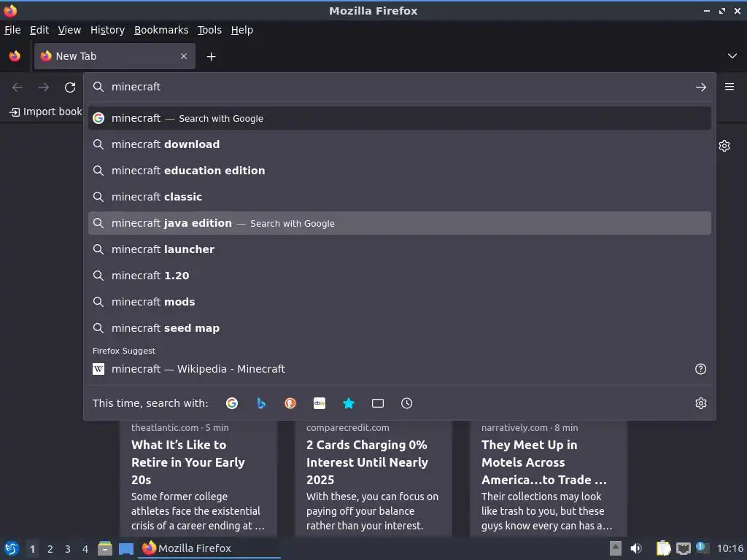Select 'minecraft seed map' suggestion
747x560 pixels.
tap(400, 327)
